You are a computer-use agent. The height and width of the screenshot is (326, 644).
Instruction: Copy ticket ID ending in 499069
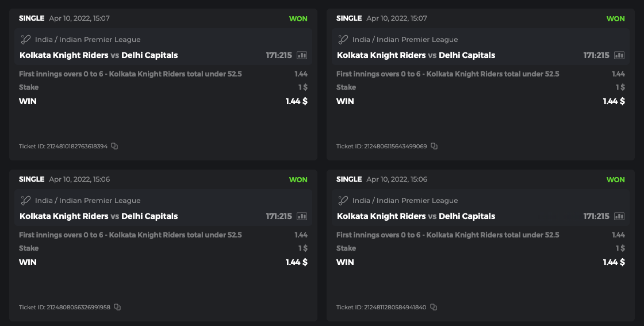[434, 146]
